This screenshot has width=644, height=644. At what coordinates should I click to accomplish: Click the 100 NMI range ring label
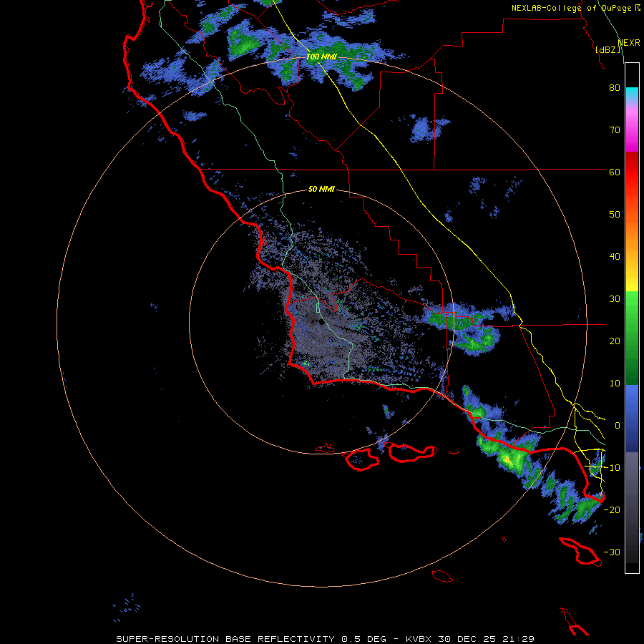321,57
